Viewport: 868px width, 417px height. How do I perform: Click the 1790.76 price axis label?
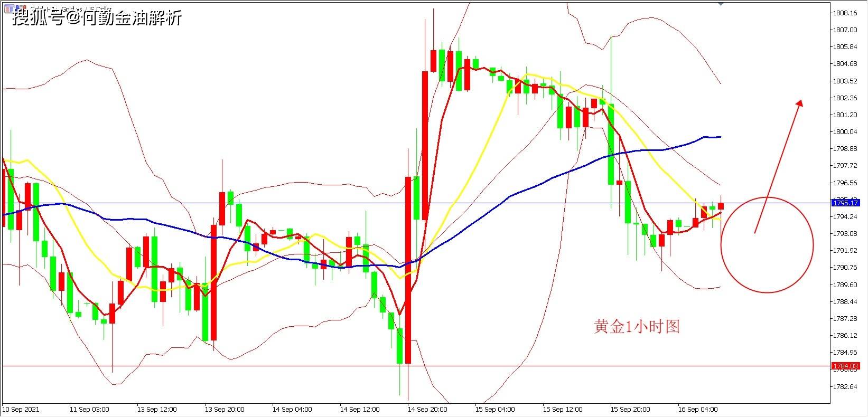(845, 267)
